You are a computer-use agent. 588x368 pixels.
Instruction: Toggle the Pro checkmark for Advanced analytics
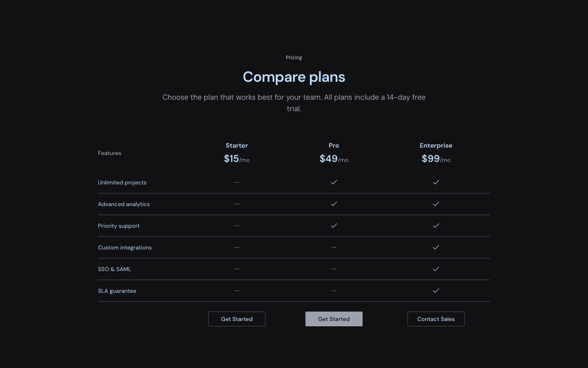click(x=334, y=204)
